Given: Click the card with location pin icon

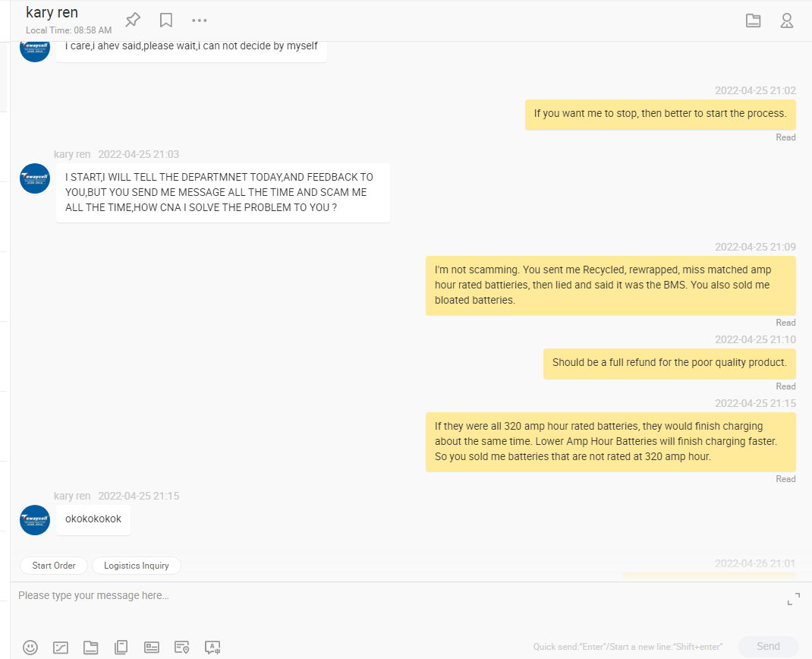Looking at the screenshot, I should pyautogui.click(x=182, y=647).
